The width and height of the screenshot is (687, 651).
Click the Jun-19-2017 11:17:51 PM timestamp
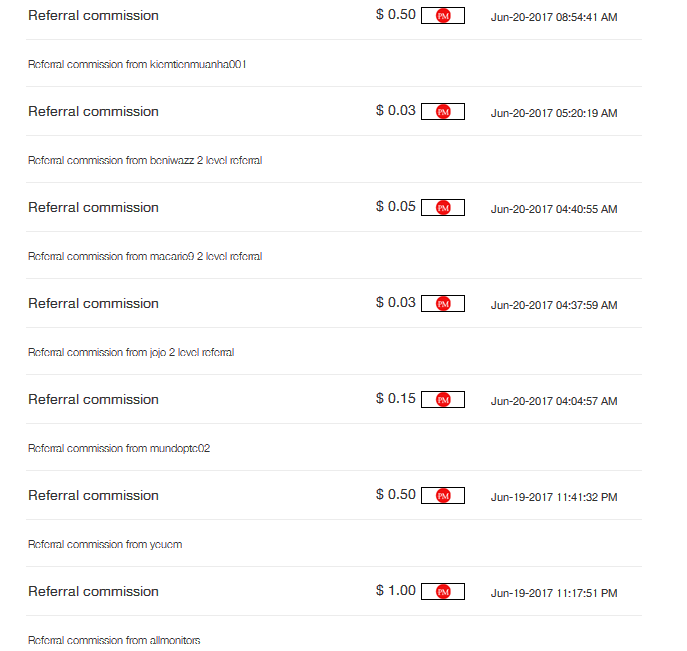pos(554,593)
